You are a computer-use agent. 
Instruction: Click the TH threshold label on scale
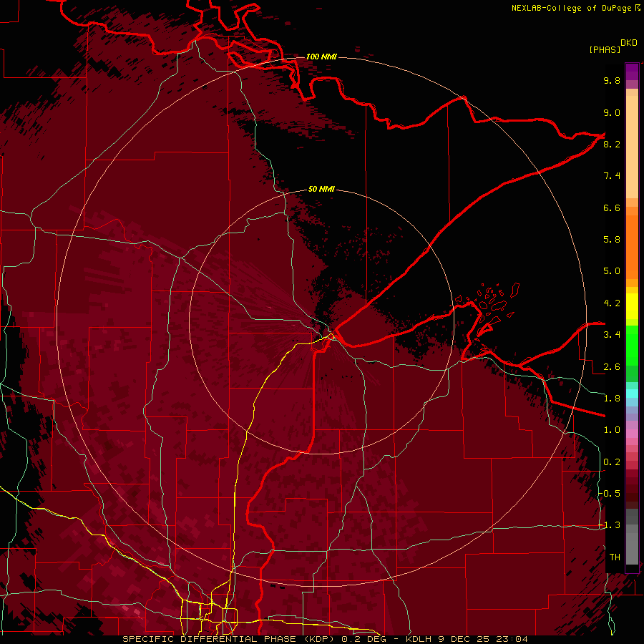click(x=615, y=557)
